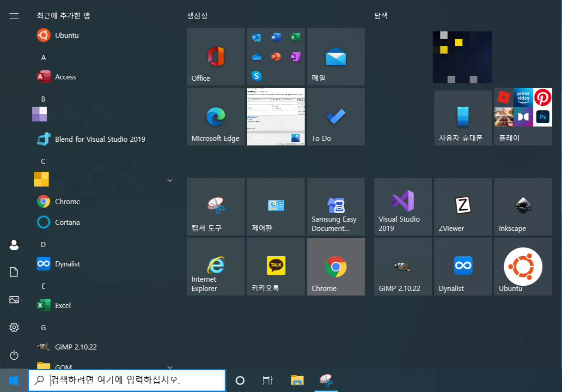Open Ubuntu in the app list
The width and height of the screenshot is (562, 392).
[x=104, y=35]
